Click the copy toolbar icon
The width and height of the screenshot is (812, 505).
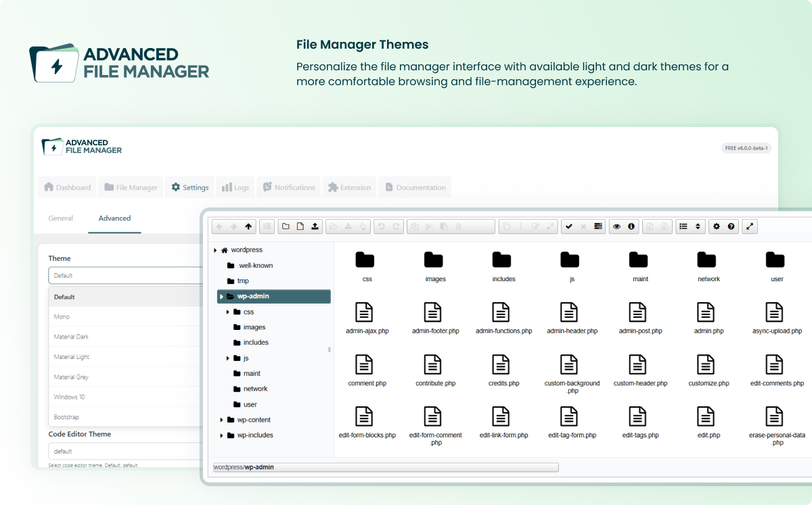[x=415, y=226]
